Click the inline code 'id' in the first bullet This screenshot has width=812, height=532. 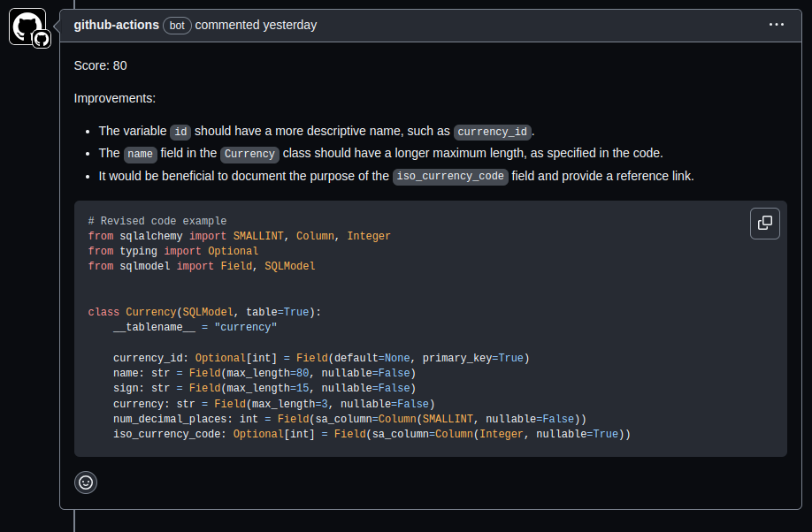click(x=180, y=132)
